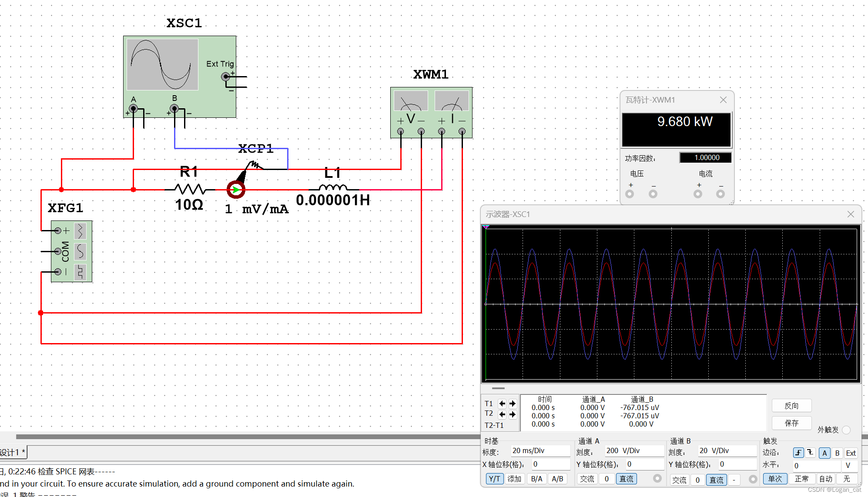Move cursor T2 right with arrow

click(513, 414)
